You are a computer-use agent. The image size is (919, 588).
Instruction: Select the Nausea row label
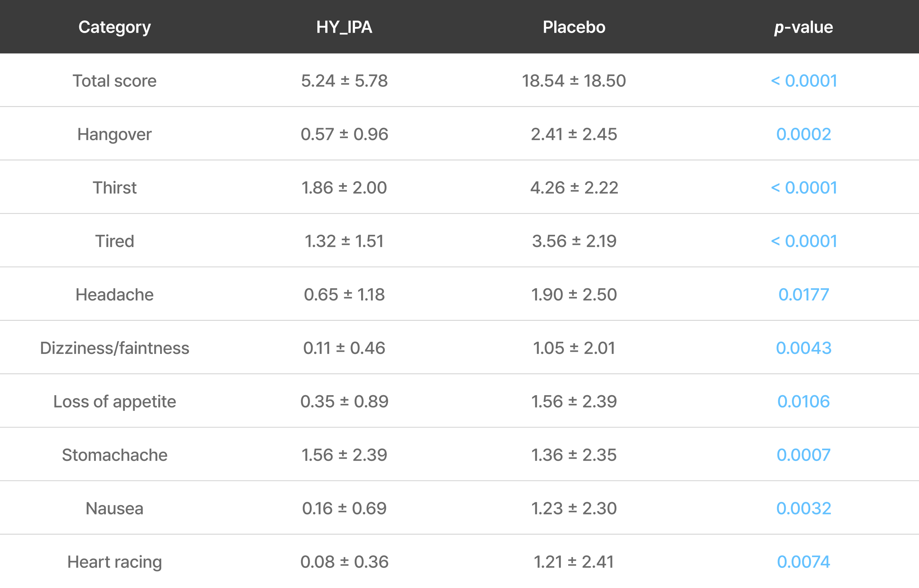point(115,508)
